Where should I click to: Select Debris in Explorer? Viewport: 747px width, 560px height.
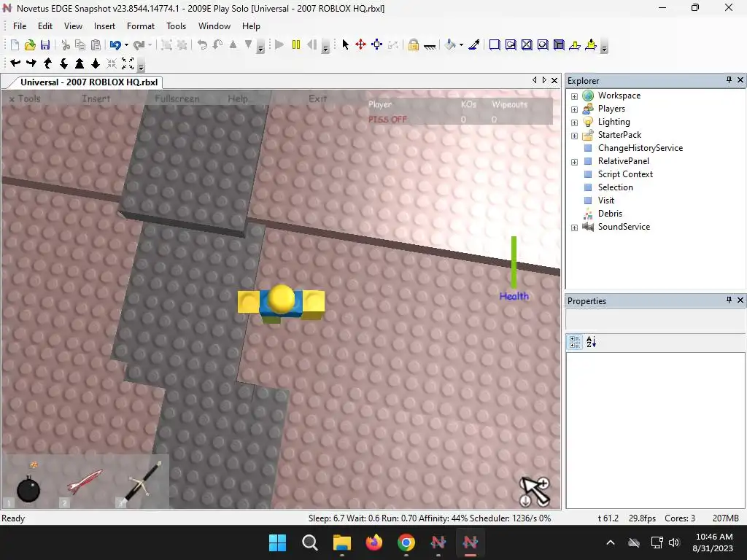[610, 214]
